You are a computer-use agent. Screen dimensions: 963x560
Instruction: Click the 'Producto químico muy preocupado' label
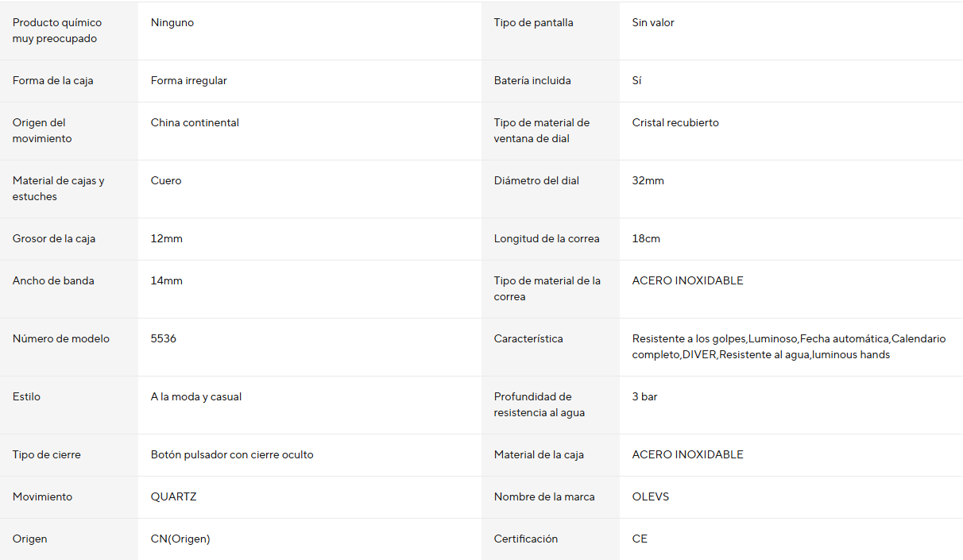(x=57, y=30)
